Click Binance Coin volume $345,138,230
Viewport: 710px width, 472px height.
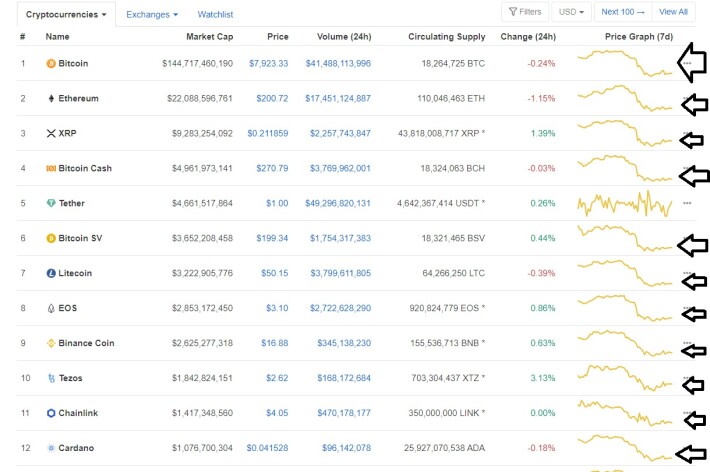344,343
